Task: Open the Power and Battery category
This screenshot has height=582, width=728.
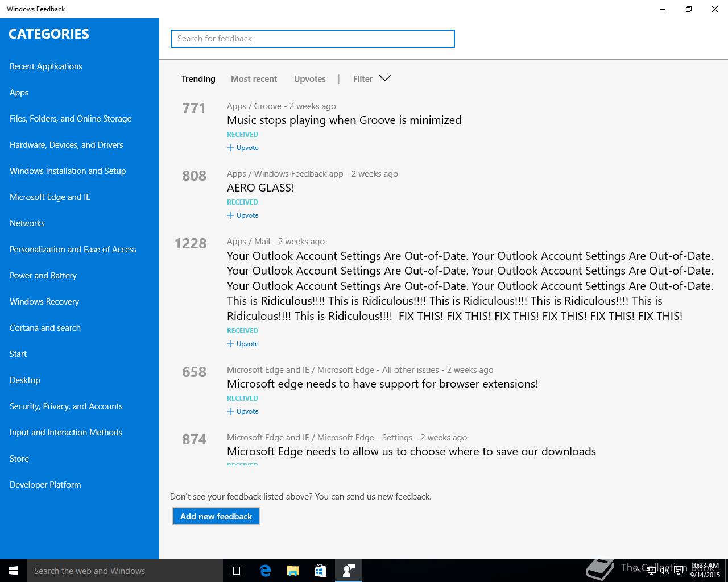Action: (x=43, y=276)
